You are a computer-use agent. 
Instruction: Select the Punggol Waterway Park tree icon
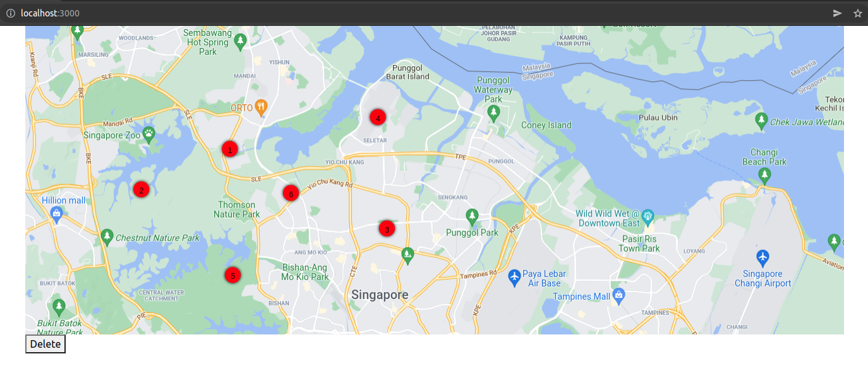pos(493,114)
